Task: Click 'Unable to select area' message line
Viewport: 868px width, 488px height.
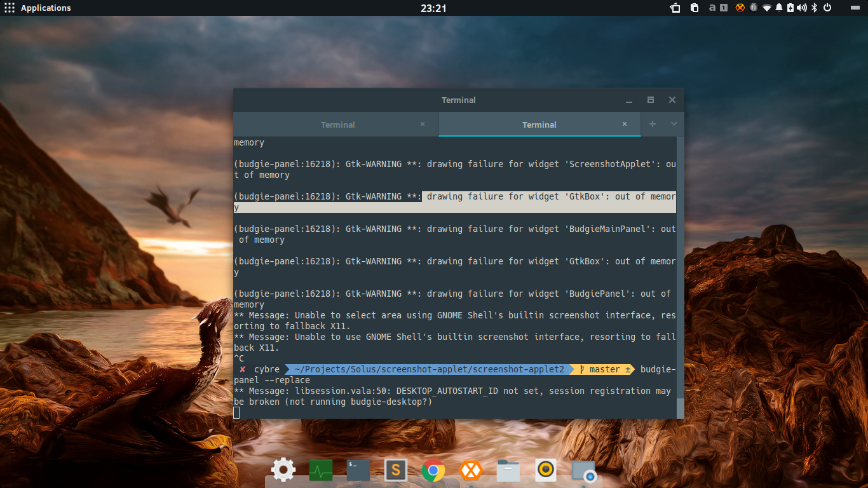Action: pos(455,321)
